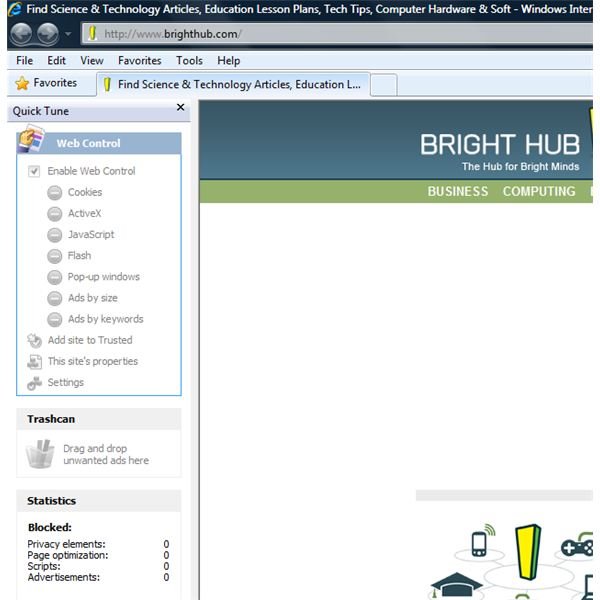Viewport: 600px width, 600px height.
Task: Click the Add site to Trusted icon
Action: click(x=34, y=340)
